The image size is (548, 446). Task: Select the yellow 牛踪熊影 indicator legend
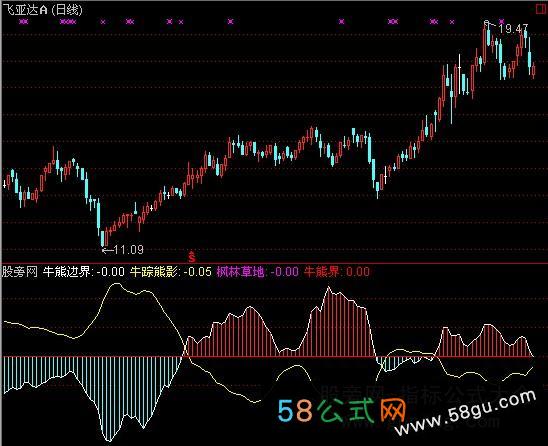[171, 272]
